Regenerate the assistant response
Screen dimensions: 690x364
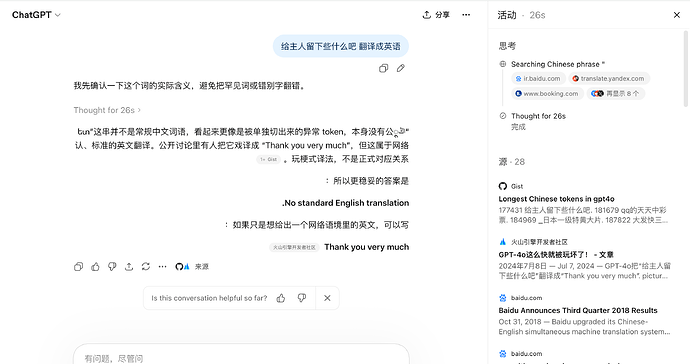click(x=146, y=266)
